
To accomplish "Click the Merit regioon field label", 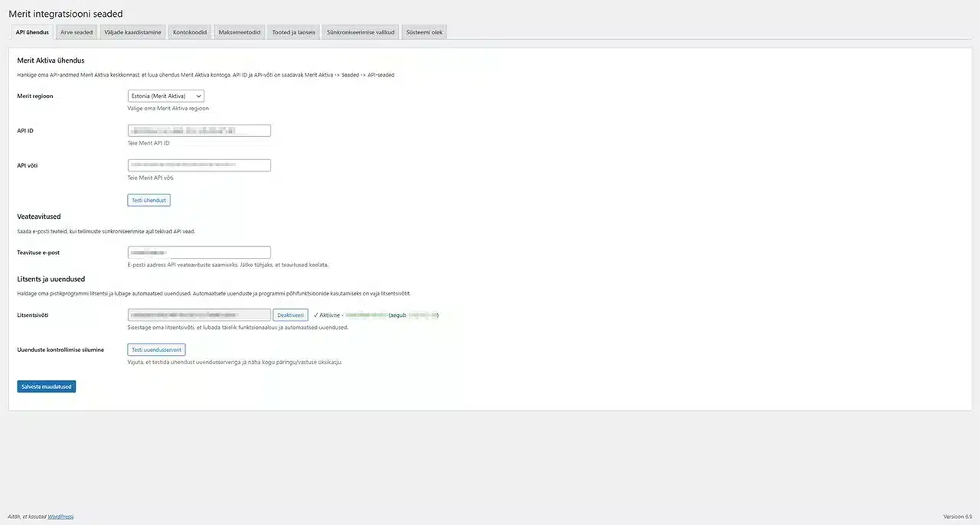I will coord(35,96).
